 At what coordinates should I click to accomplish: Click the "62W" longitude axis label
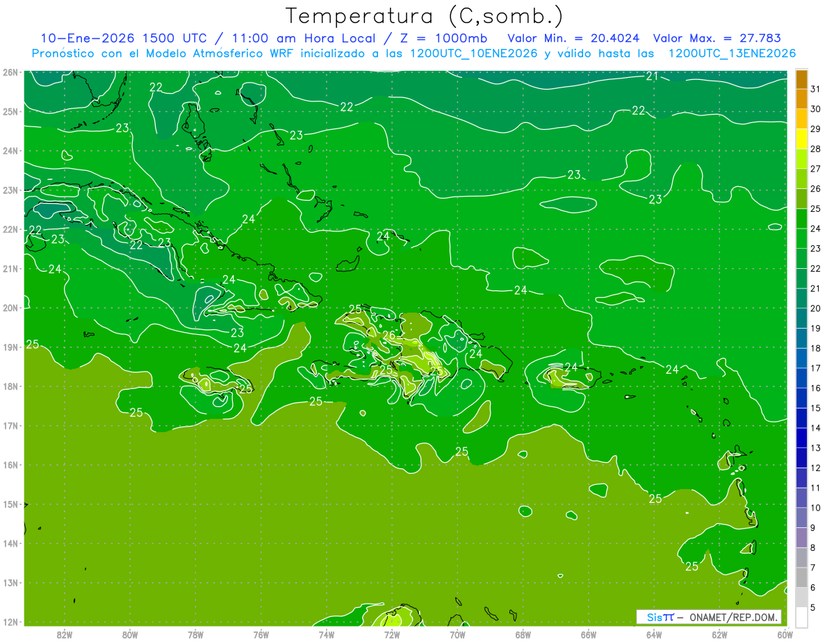click(x=719, y=634)
